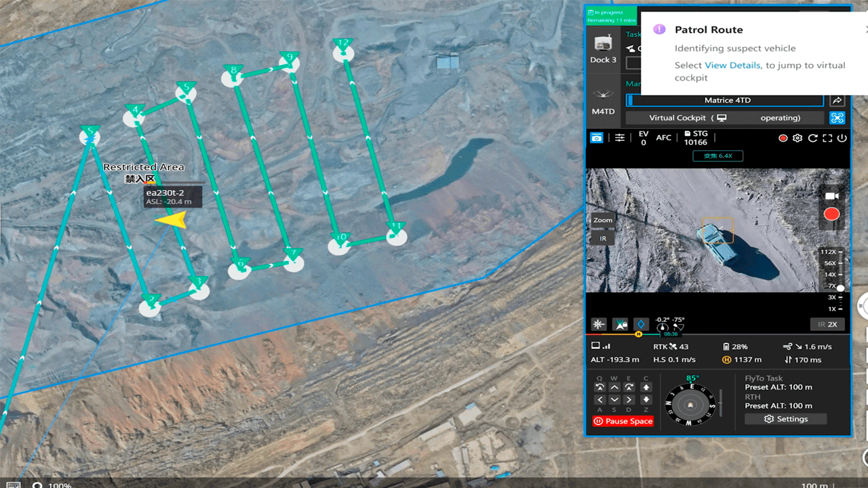The height and width of the screenshot is (488, 868).
Task: Select Dock 3 device in side panel
Action: coord(603,49)
